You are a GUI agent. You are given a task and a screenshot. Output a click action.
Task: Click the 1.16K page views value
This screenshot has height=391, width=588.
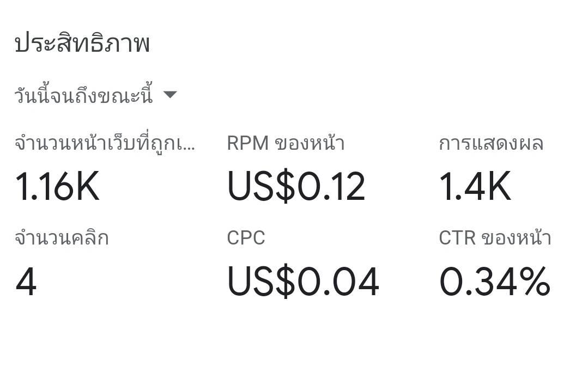click(57, 186)
